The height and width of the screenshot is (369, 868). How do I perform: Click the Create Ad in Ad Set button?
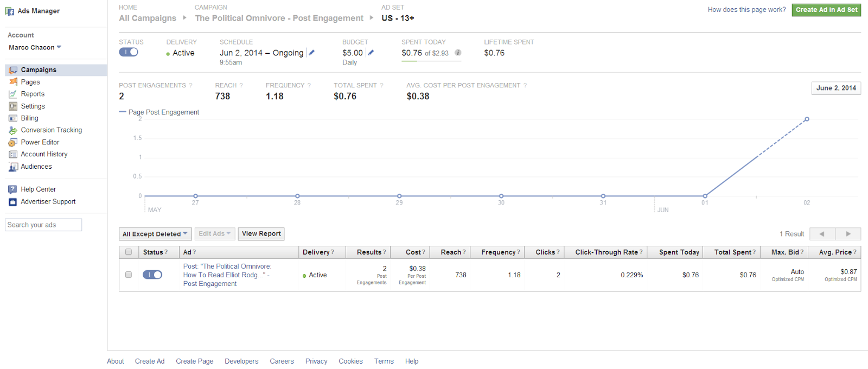[826, 10]
